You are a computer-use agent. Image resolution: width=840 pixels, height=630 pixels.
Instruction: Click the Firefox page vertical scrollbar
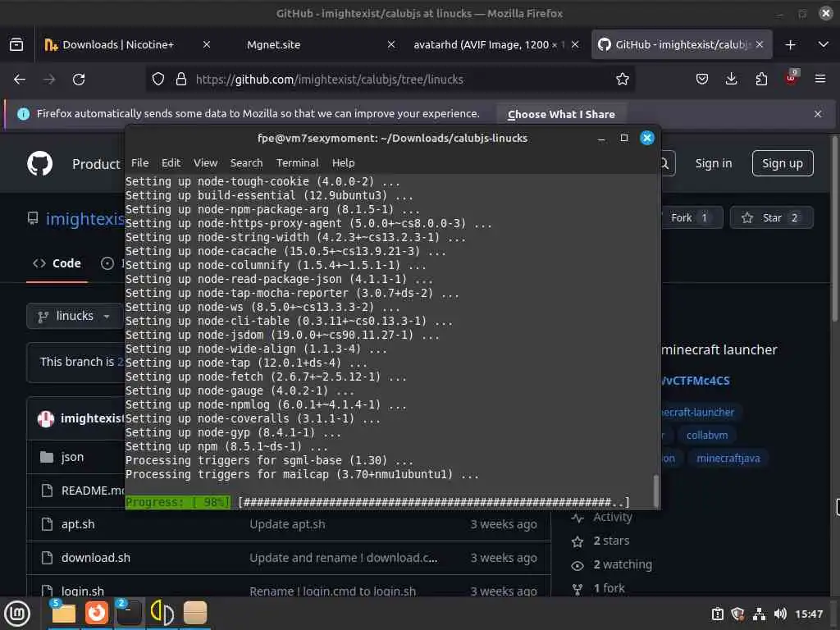tap(834, 228)
